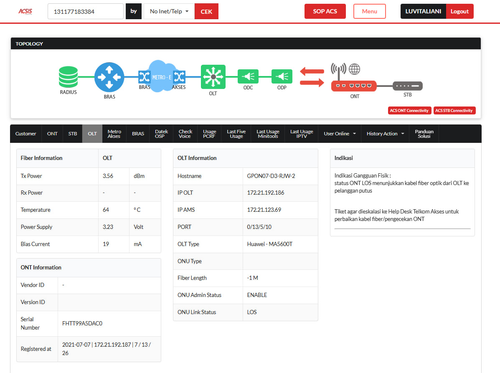Click the globe icon above ONT

(x=354, y=69)
